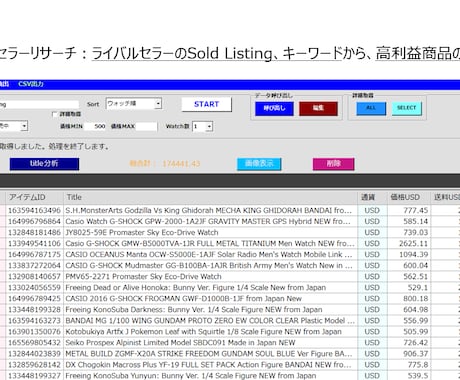Select item ID 163901350076

click(34, 331)
